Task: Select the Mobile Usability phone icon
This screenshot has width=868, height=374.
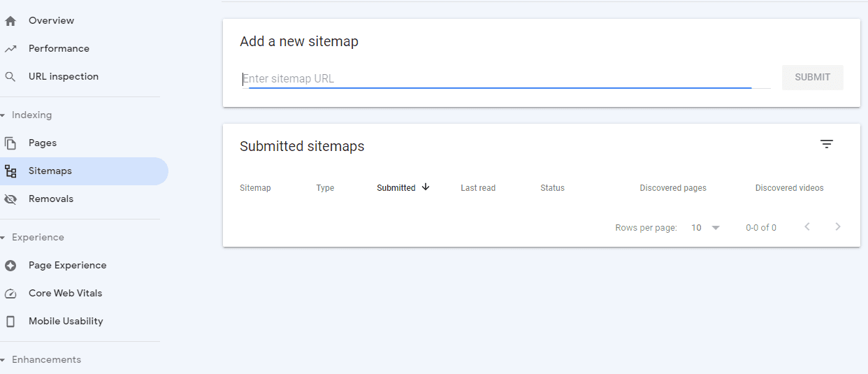Action: [x=10, y=322]
